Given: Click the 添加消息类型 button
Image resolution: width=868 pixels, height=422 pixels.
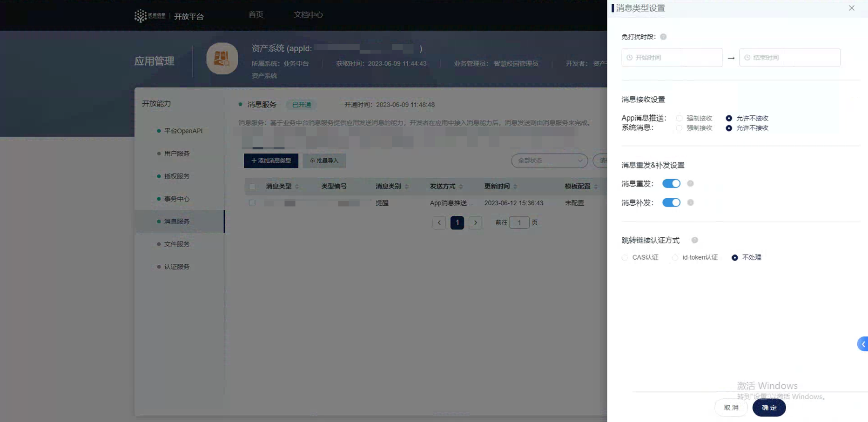Looking at the screenshot, I should point(271,161).
